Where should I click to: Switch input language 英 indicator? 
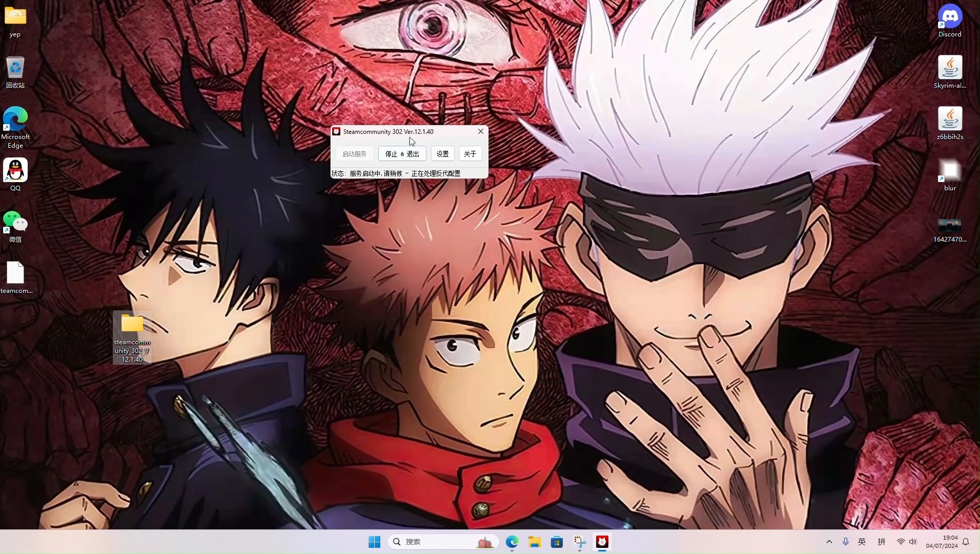(x=862, y=542)
